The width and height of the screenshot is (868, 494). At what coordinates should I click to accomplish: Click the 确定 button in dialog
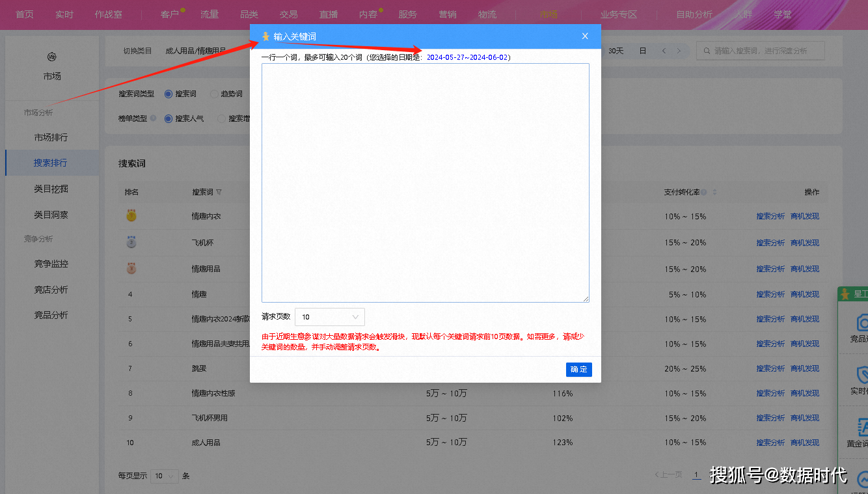(x=579, y=370)
